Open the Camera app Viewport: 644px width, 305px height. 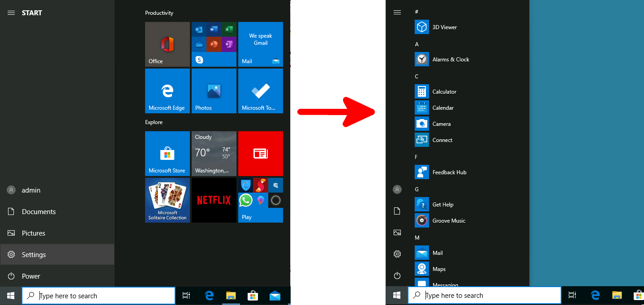coord(442,124)
